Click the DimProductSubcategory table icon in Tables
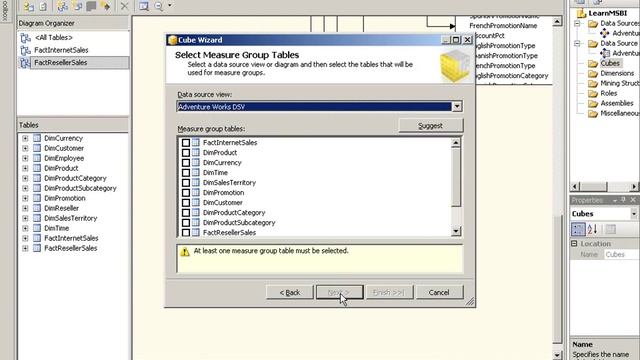Viewport: 640px width, 360px height. 37,188
